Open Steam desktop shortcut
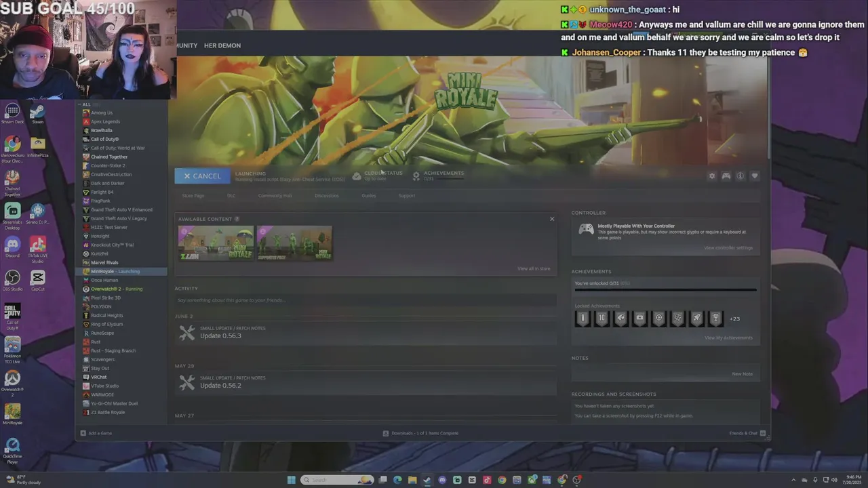The height and width of the screenshot is (488, 868). [x=37, y=114]
